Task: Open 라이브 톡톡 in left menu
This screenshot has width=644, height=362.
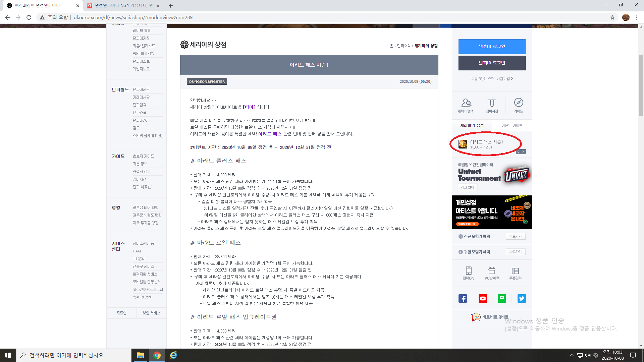Action: (x=142, y=31)
